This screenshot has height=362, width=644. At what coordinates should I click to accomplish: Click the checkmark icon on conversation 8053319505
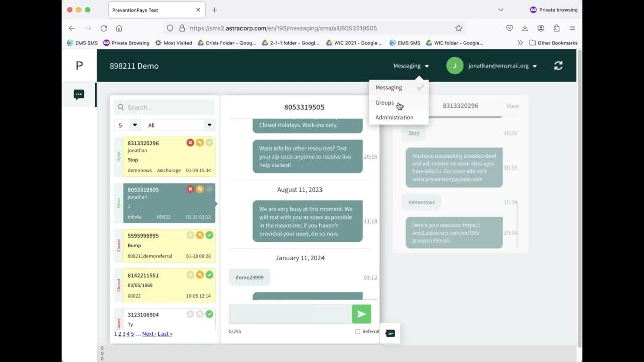[x=209, y=189]
